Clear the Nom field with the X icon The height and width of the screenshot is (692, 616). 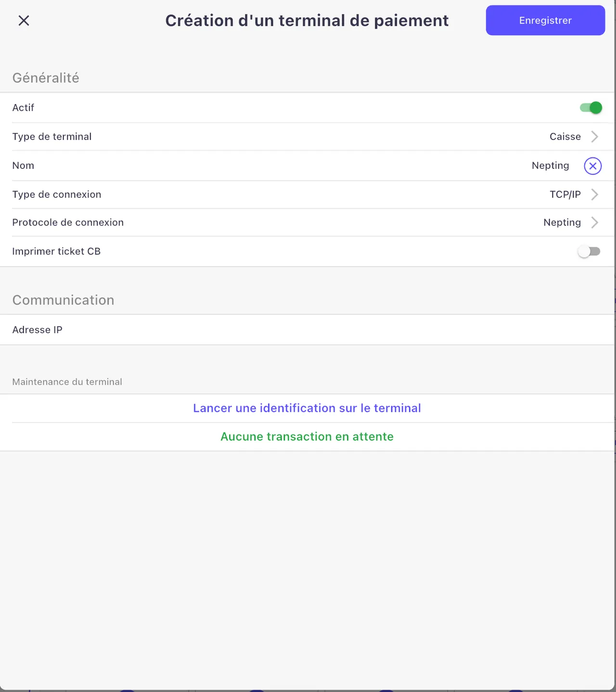pos(592,166)
